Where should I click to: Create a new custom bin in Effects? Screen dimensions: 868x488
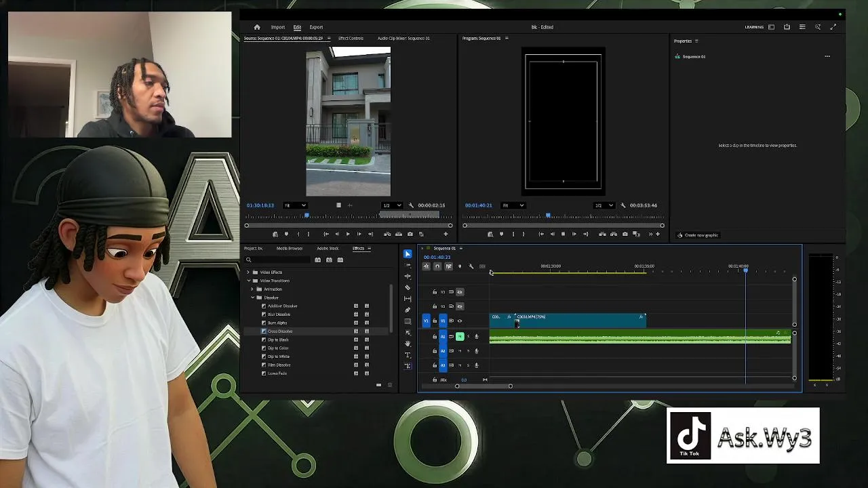point(379,385)
